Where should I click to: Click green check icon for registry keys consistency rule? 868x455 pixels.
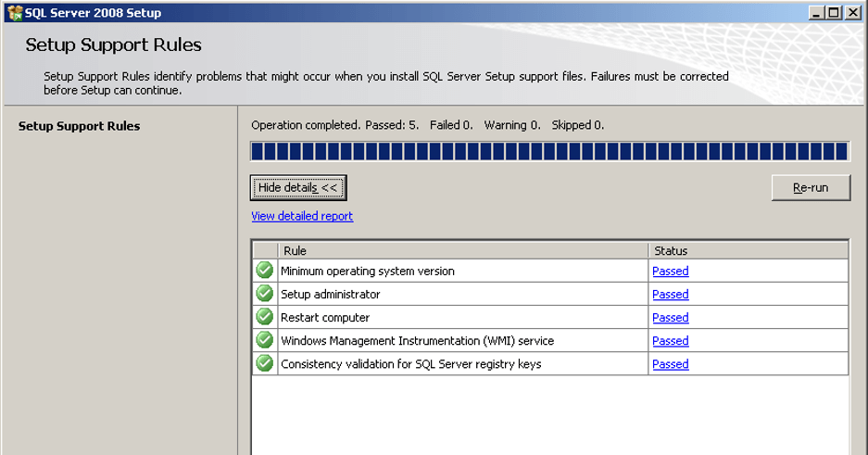[265, 363]
